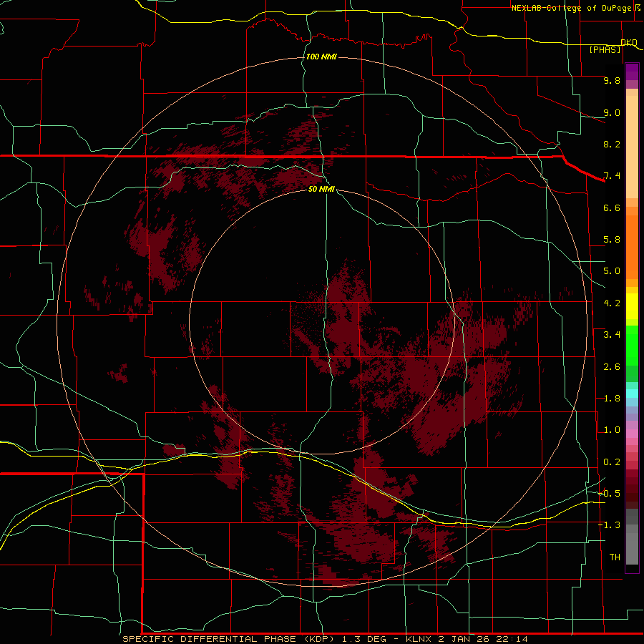Click the 7.4 scale value

(612, 176)
